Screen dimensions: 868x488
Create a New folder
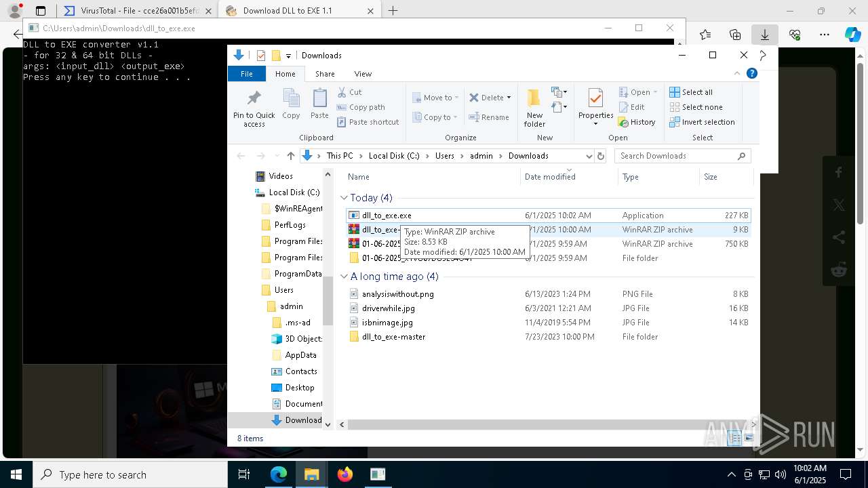[534, 107]
